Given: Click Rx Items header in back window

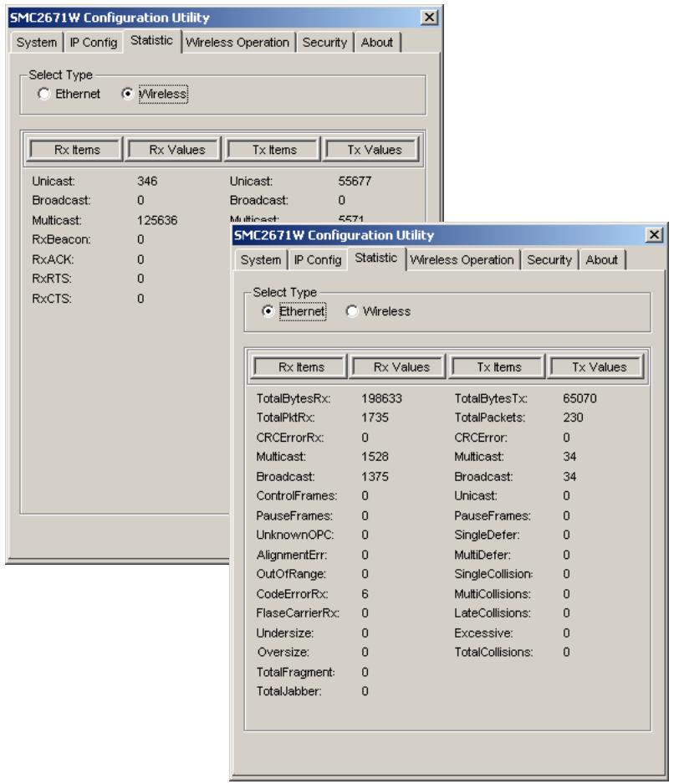Looking at the screenshot, I should (76, 150).
